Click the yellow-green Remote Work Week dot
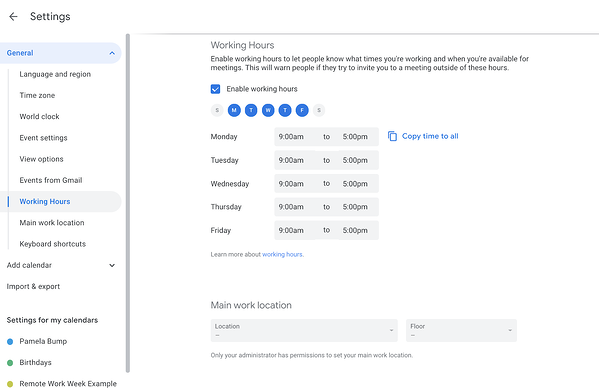This screenshot has height=388, width=599. click(10, 384)
